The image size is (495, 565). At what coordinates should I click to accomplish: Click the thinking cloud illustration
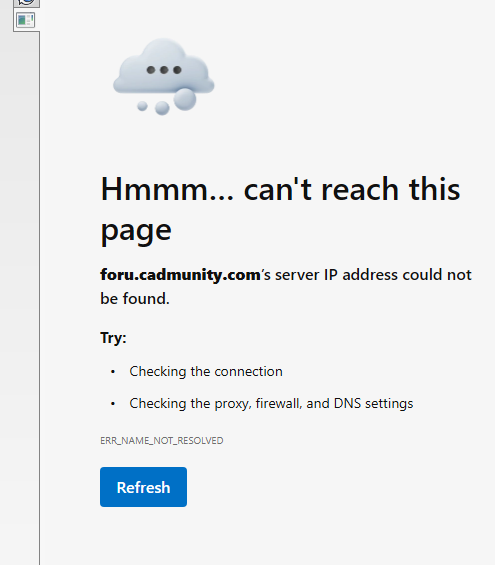(x=164, y=76)
